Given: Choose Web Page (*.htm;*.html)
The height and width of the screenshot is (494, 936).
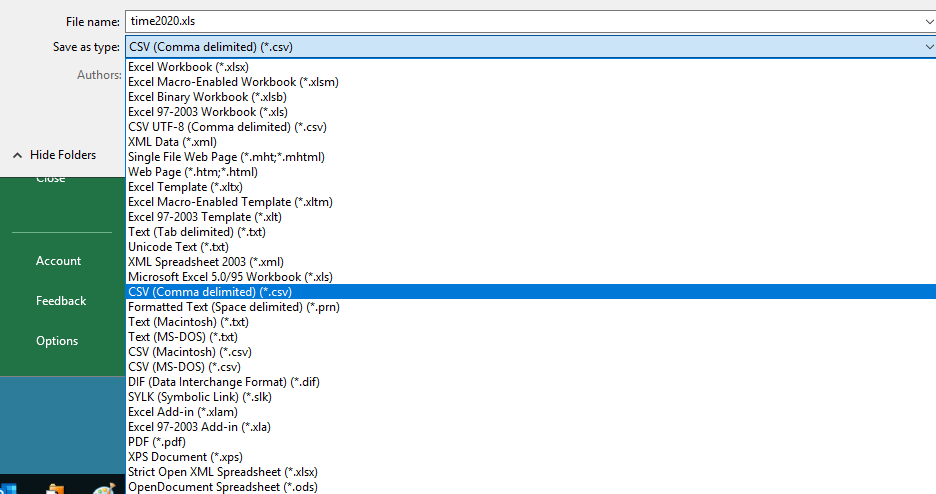Looking at the screenshot, I should coord(531,172).
